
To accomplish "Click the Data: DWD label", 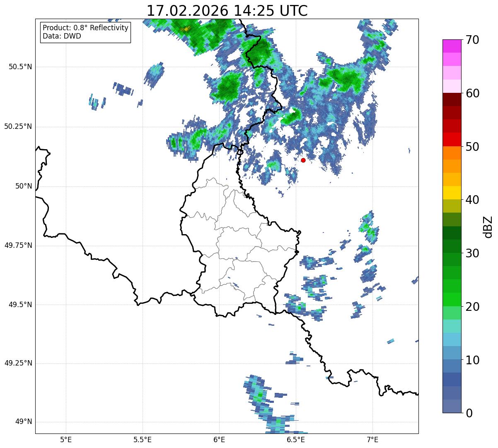I will point(62,36).
